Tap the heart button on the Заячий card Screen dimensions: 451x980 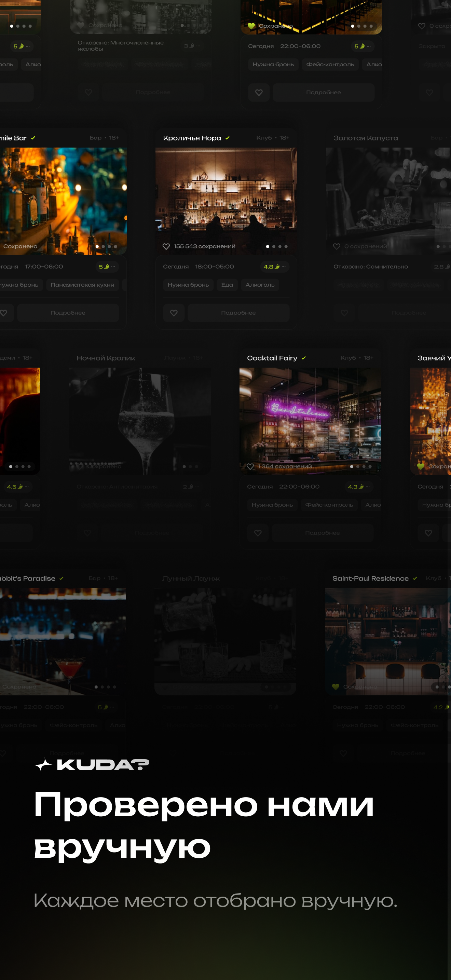pyautogui.click(x=428, y=533)
